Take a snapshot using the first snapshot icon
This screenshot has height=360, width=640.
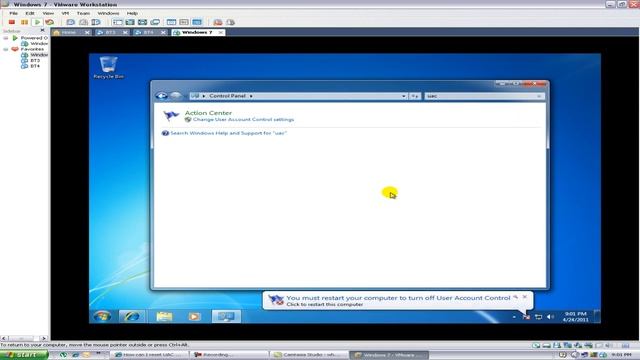71,22
